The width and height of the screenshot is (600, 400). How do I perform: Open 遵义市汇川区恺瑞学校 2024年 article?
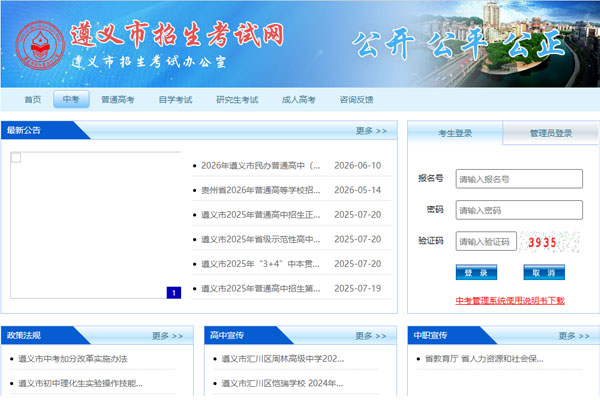[x=282, y=383]
